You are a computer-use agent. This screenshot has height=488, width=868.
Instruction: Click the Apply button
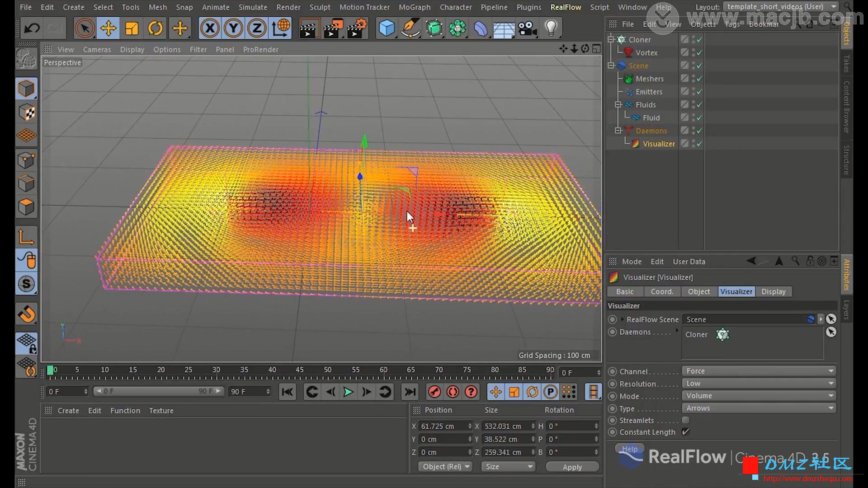tap(572, 467)
